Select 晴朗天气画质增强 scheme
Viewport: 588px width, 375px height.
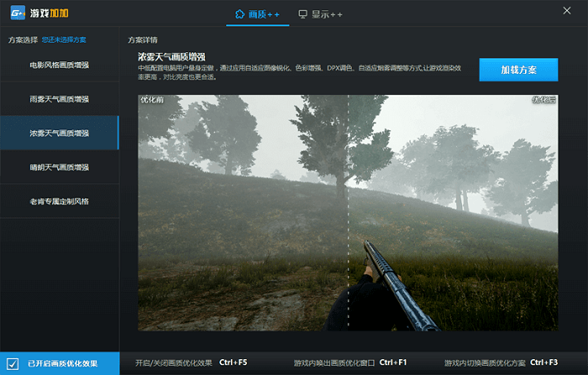(60, 167)
